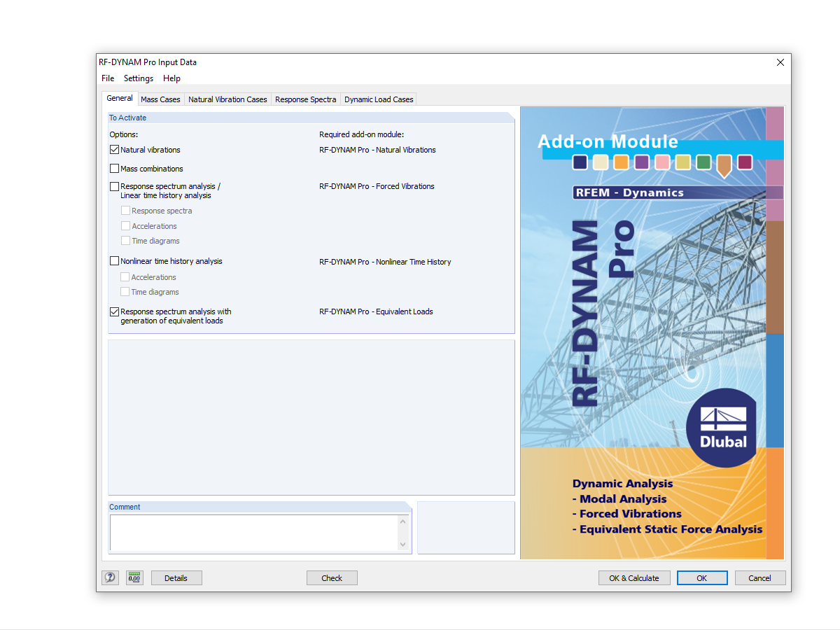This screenshot has width=840, height=630.
Task: Confirm the dialog with OK
Action: pyautogui.click(x=702, y=577)
